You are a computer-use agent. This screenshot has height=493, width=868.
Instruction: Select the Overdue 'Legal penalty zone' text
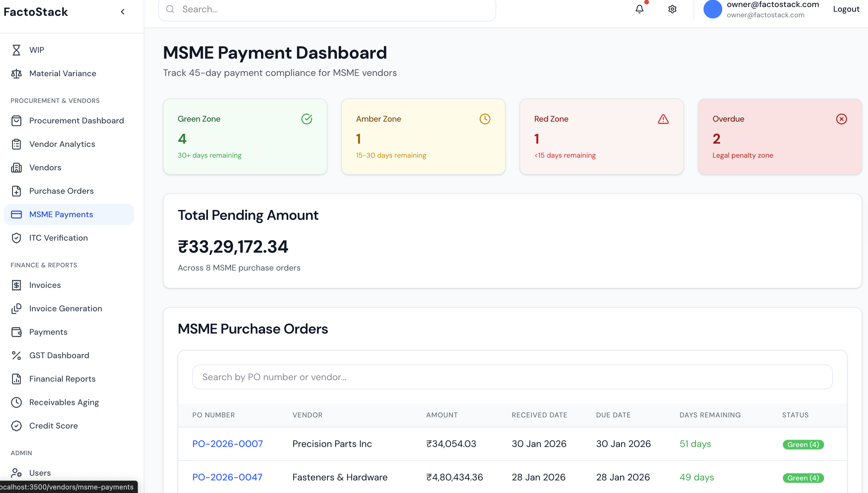click(743, 155)
